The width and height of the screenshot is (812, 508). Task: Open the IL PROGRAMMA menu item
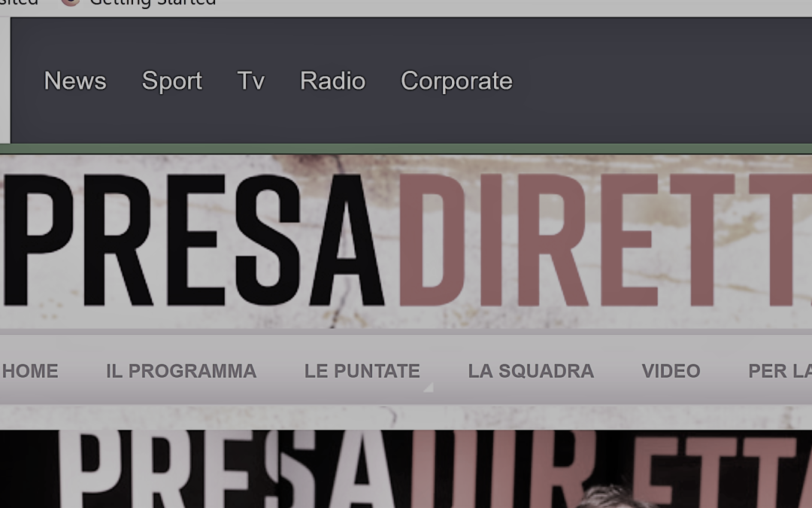click(x=181, y=371)
